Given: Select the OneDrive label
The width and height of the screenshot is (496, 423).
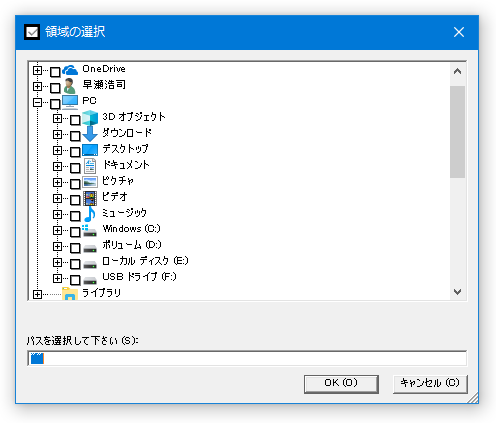Looking at the screenshot, I should [x=104, y=69].
